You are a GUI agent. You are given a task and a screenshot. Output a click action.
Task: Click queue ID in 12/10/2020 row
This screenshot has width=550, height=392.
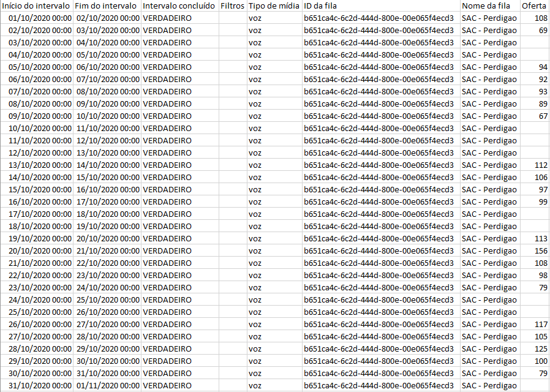382,153
